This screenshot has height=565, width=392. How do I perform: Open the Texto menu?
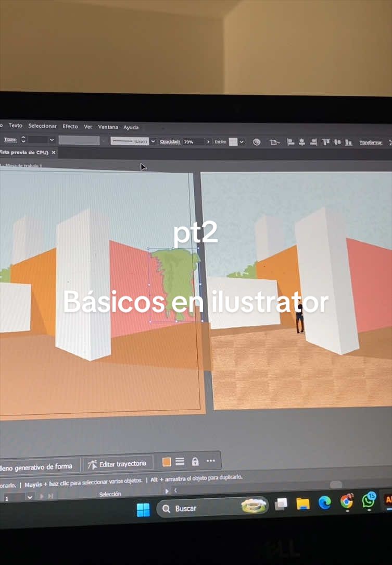pyautogui.click(x=16, y=126)
